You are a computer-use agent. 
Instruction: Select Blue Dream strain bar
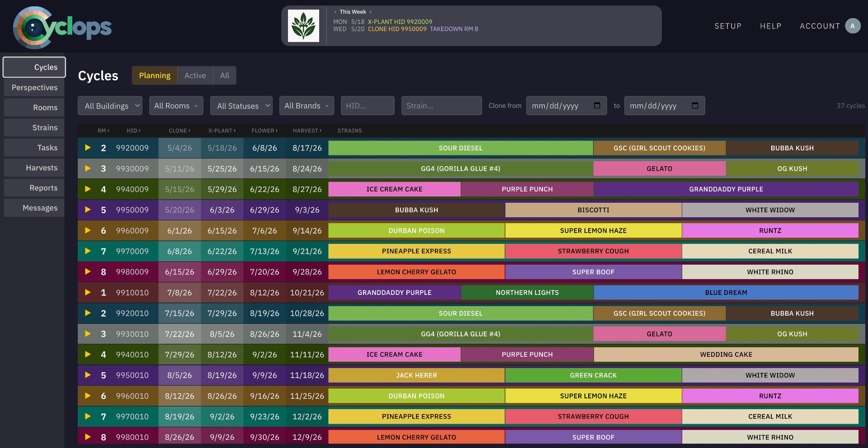point(726,292)
